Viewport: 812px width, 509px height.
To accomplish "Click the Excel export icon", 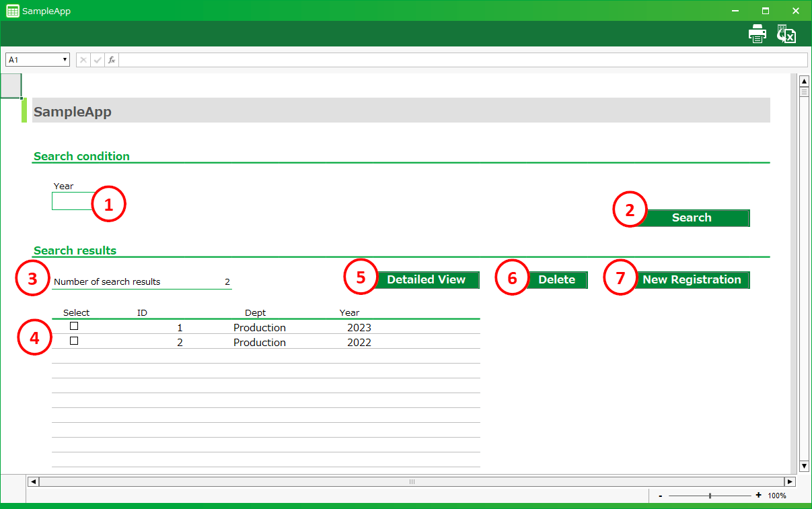I will [786, 34].
